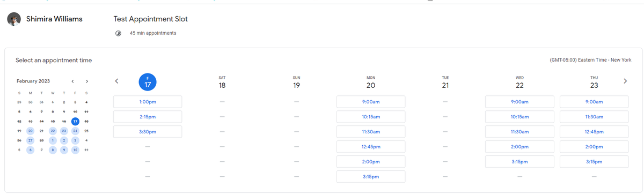Click the MON 20 day header
This screenshot has height=195, width=644.
click(x=371, y=82)
